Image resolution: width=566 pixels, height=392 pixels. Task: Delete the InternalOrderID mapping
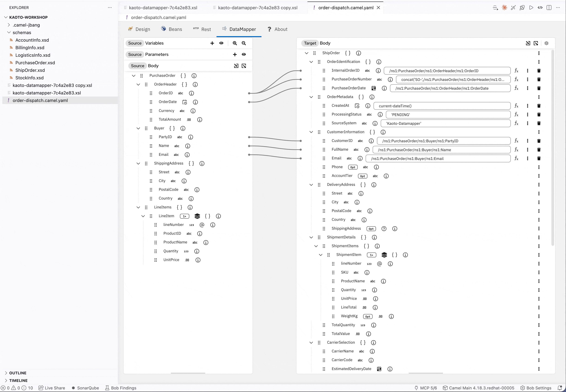click(539, 71)
